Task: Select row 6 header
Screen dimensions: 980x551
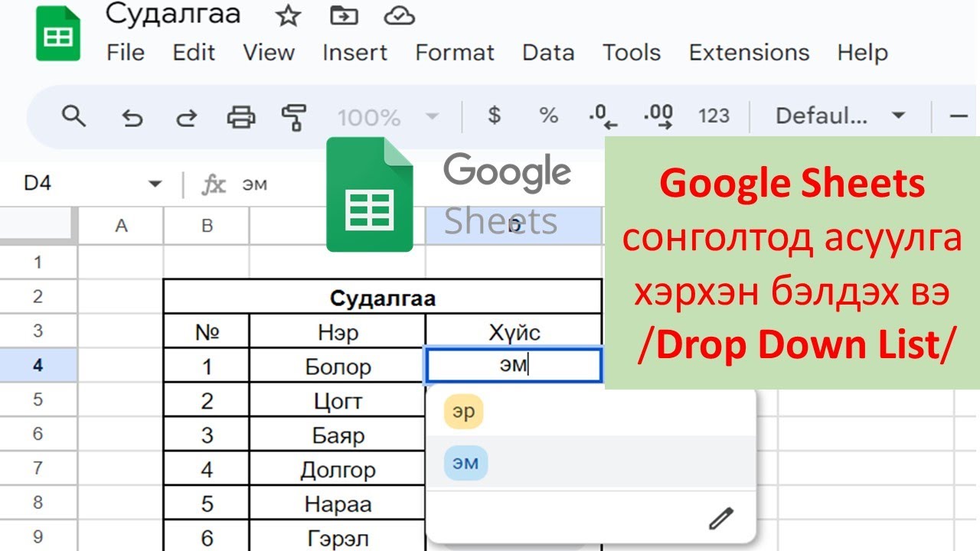Action: click(x=38, y=435)
